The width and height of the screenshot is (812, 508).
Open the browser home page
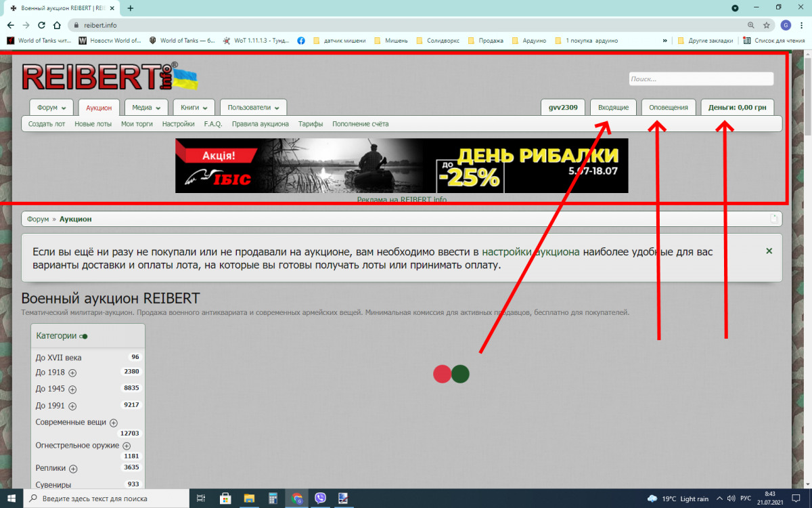click(57, 25)
